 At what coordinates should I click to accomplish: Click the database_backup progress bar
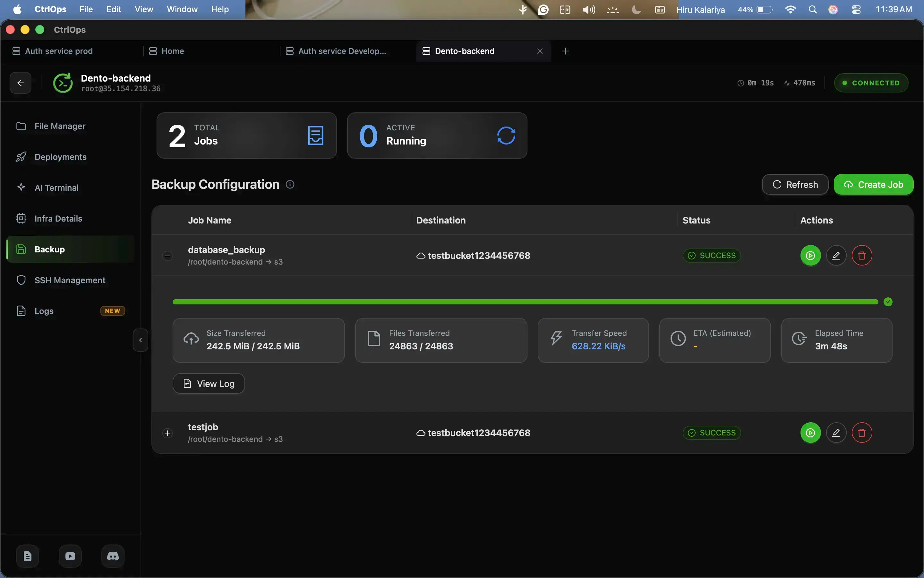[x=526, y=302]
